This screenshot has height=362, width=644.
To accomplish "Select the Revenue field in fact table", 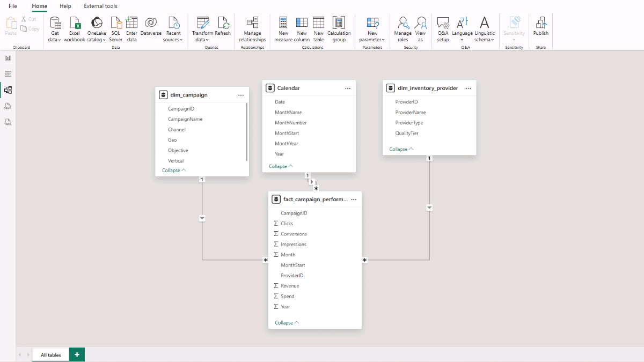I will (x=290, y=286).
